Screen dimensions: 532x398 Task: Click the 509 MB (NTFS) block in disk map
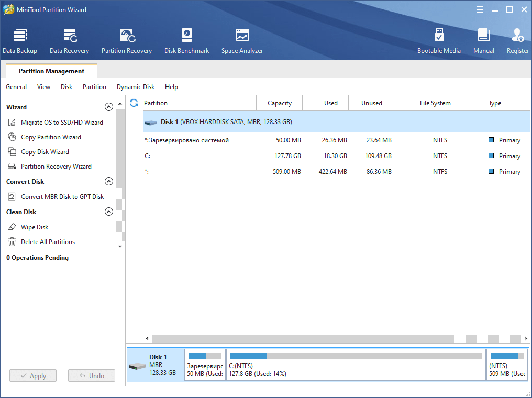tap(507, 365)
